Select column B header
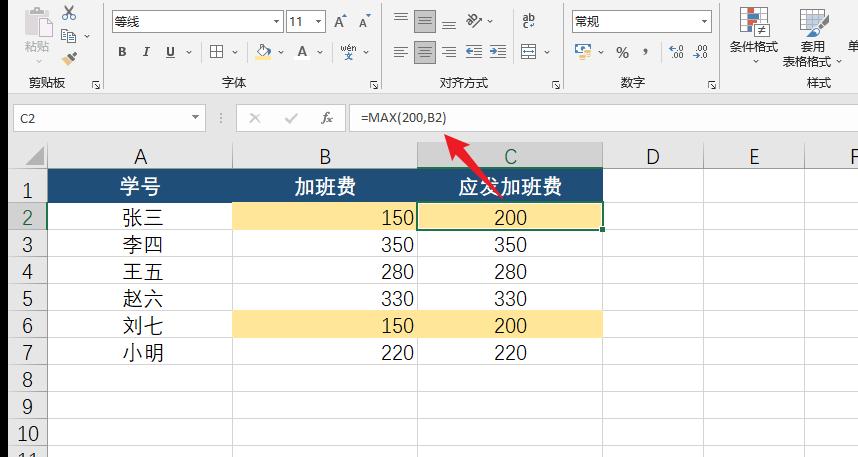The width and height of the screenshot is (858, 457). point(325,157)
